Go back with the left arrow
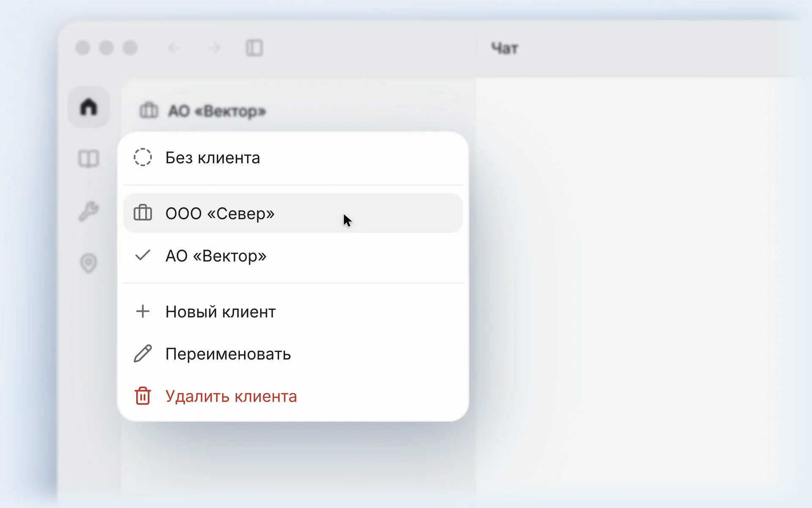 (x=174, y=48)
